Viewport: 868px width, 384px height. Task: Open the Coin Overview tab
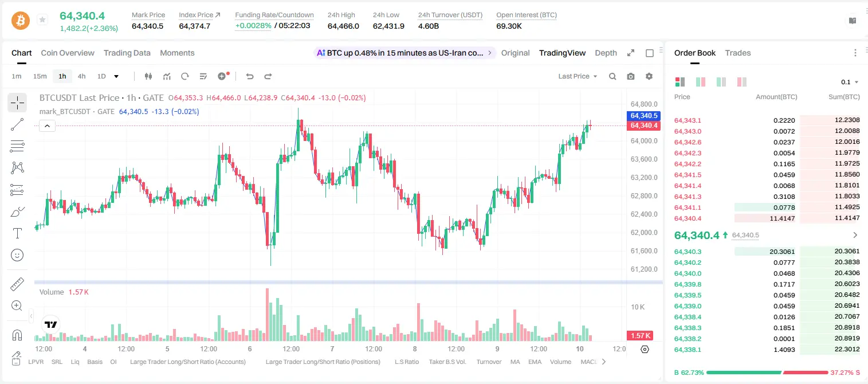(68, 53)
